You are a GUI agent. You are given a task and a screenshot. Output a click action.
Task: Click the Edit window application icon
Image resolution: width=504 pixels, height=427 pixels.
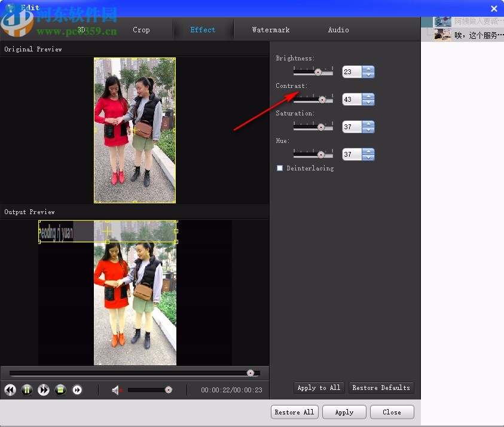[10, 8]
